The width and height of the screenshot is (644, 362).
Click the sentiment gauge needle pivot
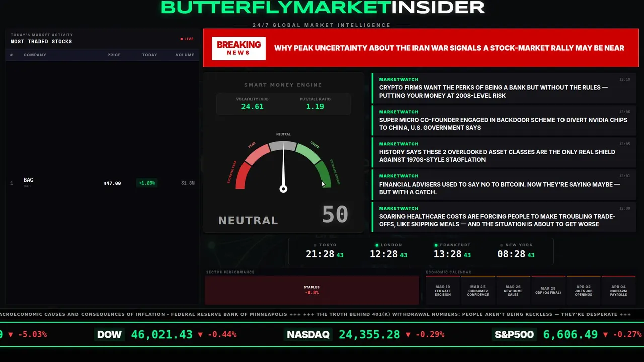283,189
